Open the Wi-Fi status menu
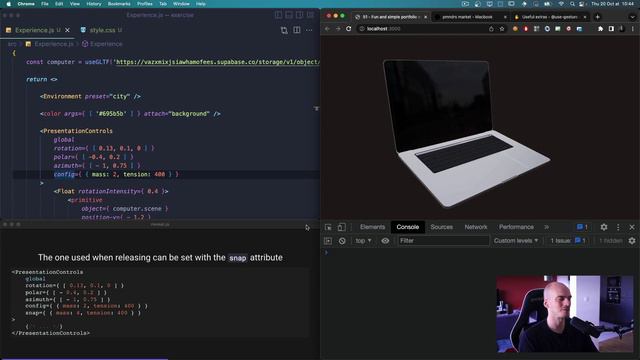 [561, 4]
